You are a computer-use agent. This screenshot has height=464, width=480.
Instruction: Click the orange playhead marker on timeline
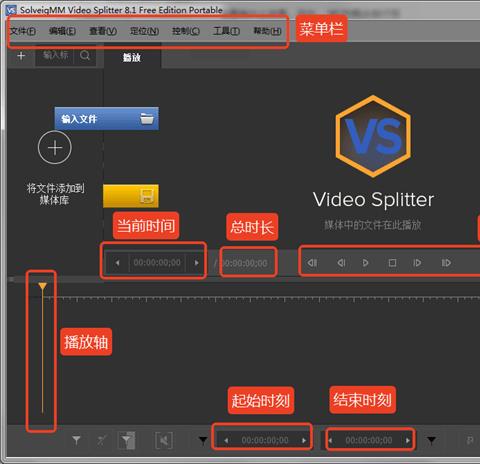[x=42, y=286]
